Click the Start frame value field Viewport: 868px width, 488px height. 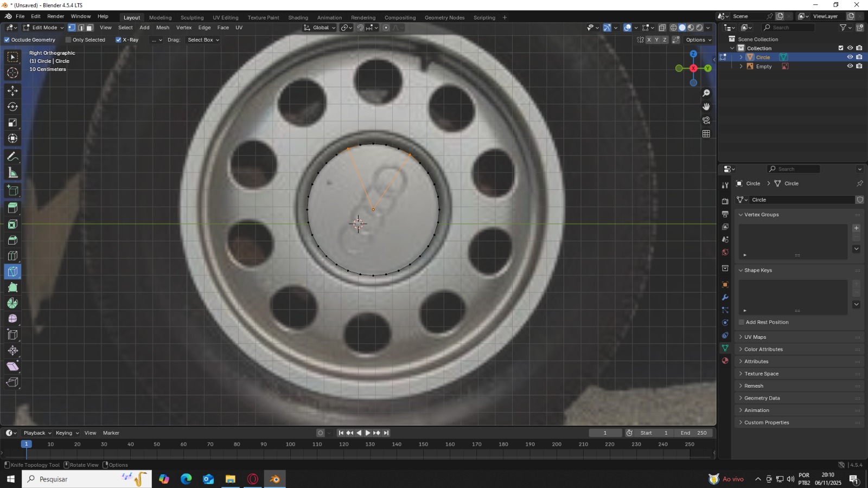coord(654,433)
